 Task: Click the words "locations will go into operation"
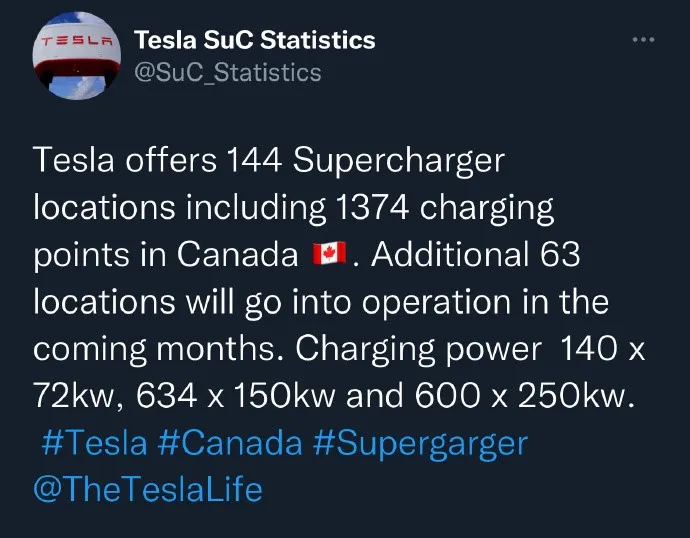coord(272,303)
